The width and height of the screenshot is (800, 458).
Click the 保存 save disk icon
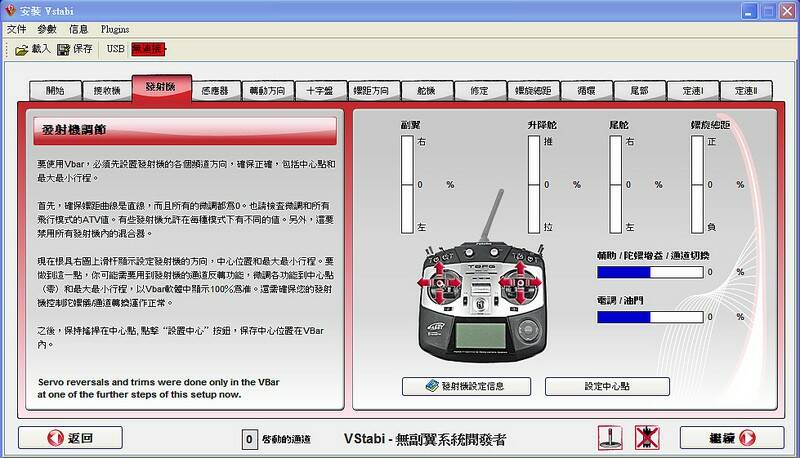point(63,49)
